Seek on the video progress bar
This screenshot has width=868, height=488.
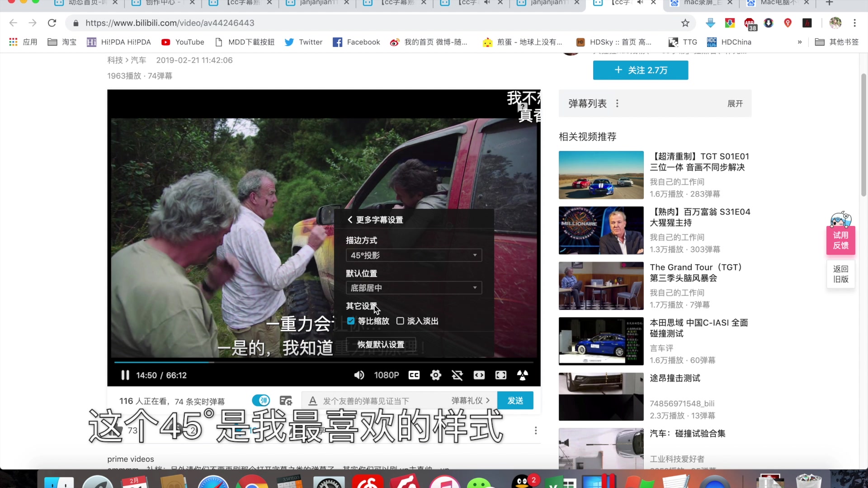[323, 362]
